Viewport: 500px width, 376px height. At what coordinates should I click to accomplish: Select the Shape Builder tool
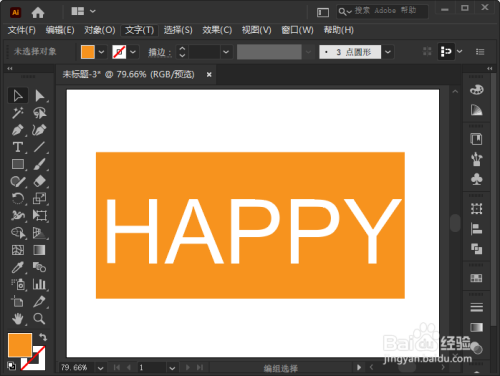coord(18,233)
